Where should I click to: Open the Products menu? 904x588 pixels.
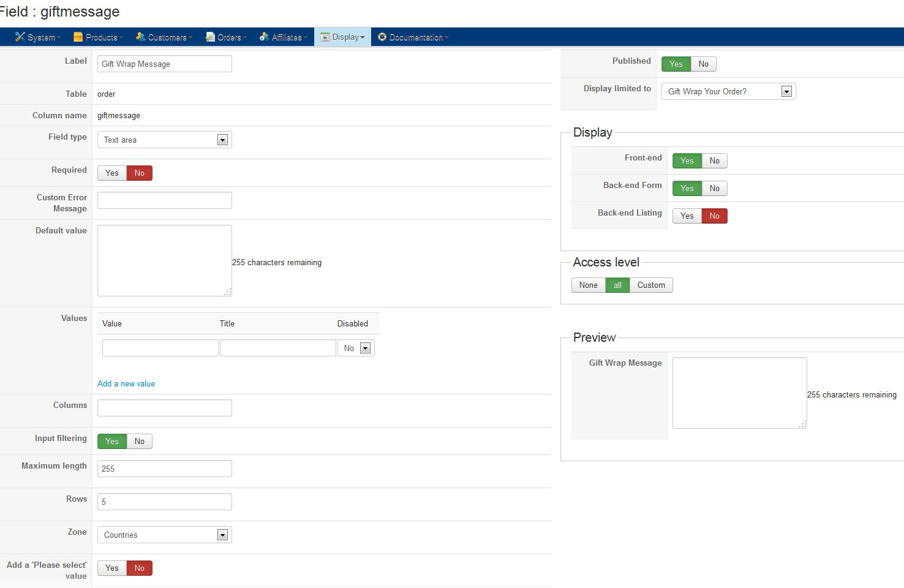[x=98, y=37]
